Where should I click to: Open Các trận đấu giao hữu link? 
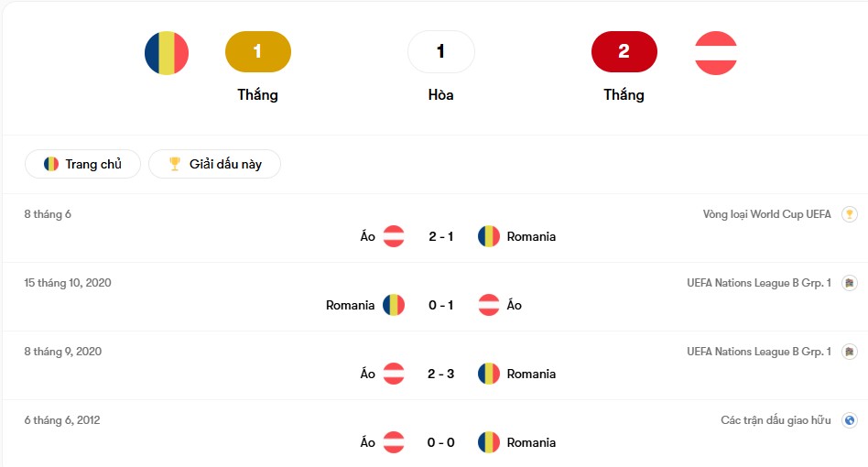click(776, 420)
